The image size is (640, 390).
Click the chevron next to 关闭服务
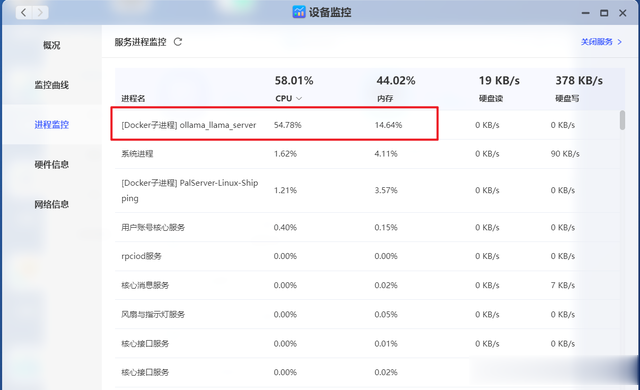click(620, 42)
